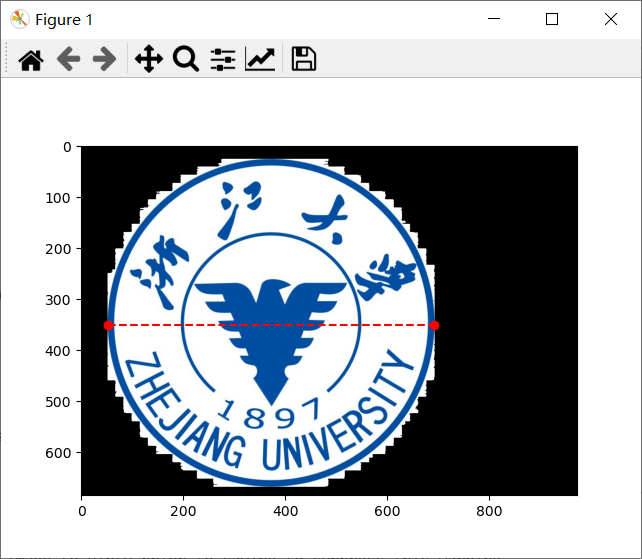This screenshot has height=559, width=642.
Task: Go back to the previous view
Action: pos(68,60)
